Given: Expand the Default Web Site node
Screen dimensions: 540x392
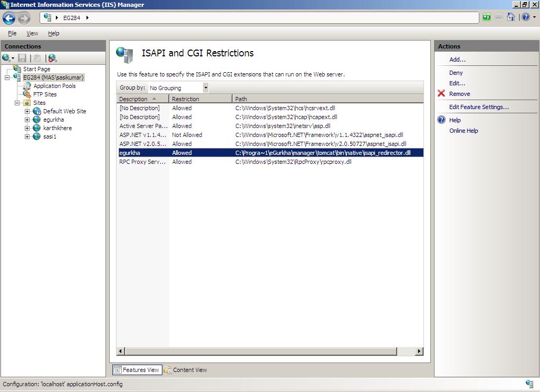Looking at the screenshot, I should 27,111.
